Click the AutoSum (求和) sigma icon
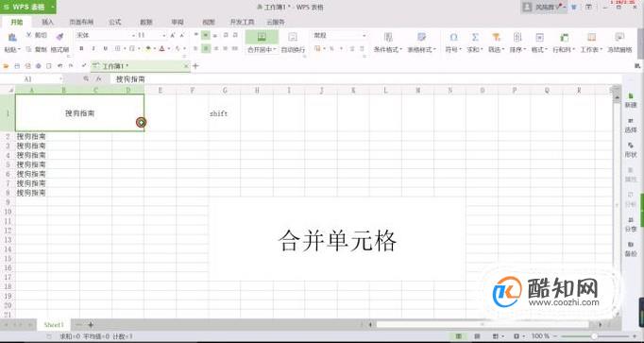Screen dimensions: 644x343 (475, 38)
